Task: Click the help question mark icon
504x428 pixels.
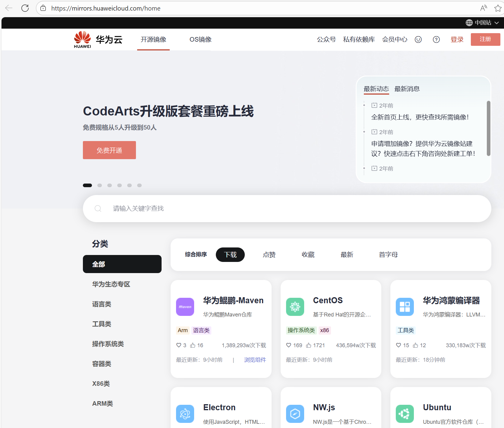Action: pyautogui.click(x=436, y=39)
